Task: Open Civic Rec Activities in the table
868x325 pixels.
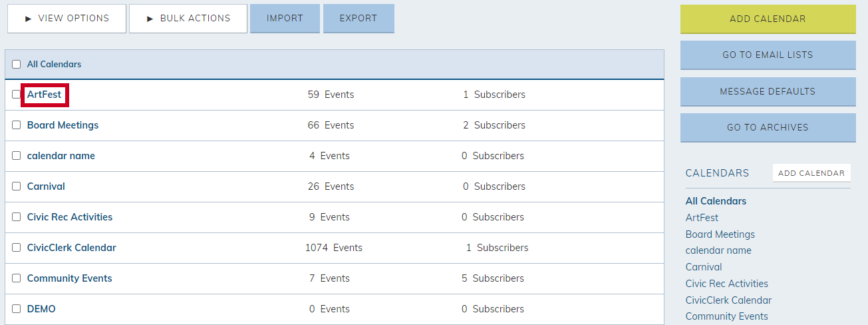Action: pyautogui.click(x=70, y=217)
